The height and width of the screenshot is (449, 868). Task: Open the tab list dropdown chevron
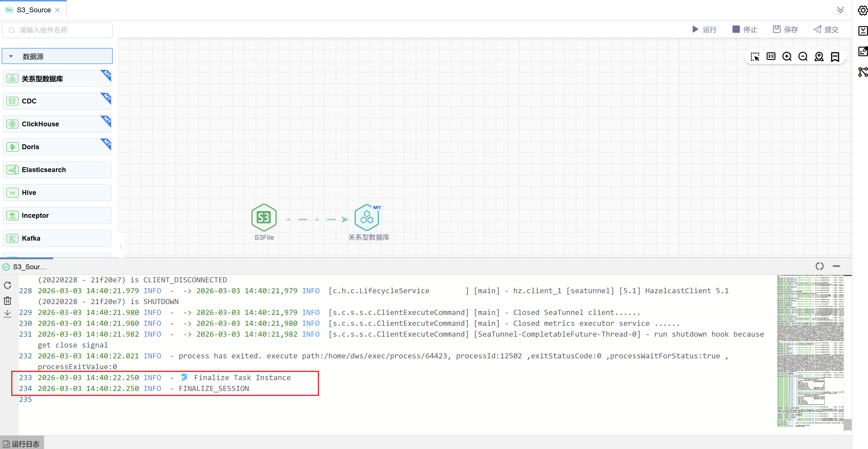[x=840, y=10]
